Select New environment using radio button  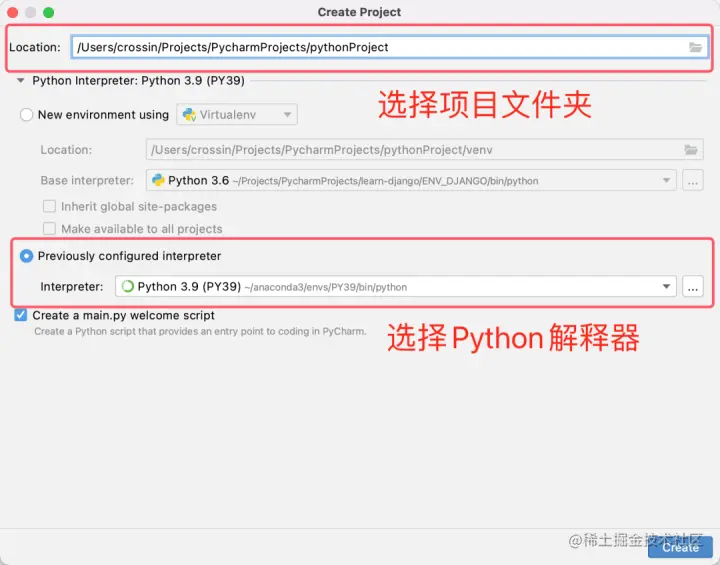pos(26,114)
